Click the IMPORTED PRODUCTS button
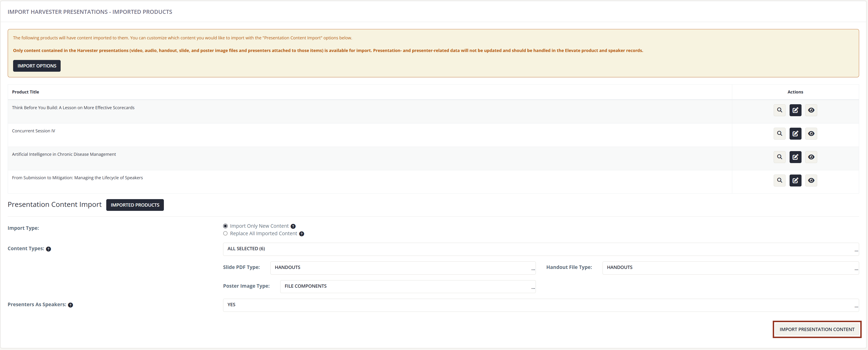The height and width of the screenshot is (350, 868). [135, 205]
